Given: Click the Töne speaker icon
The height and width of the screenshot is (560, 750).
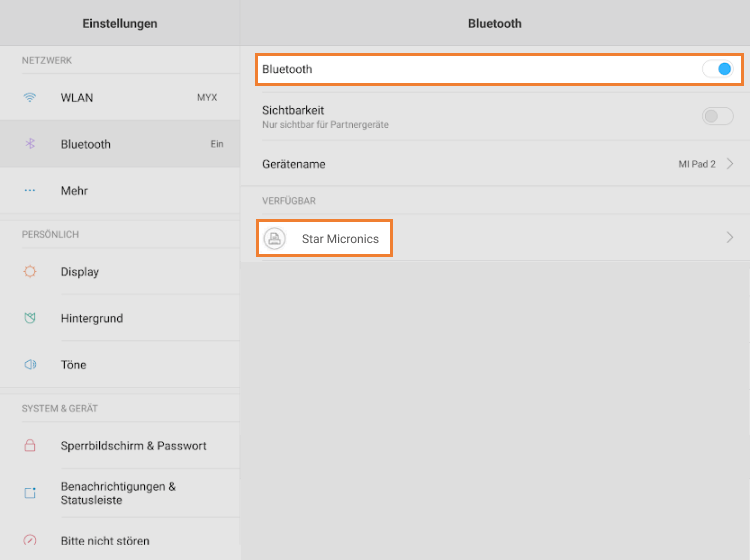Looking at the screenshot, I should (30, 364).
